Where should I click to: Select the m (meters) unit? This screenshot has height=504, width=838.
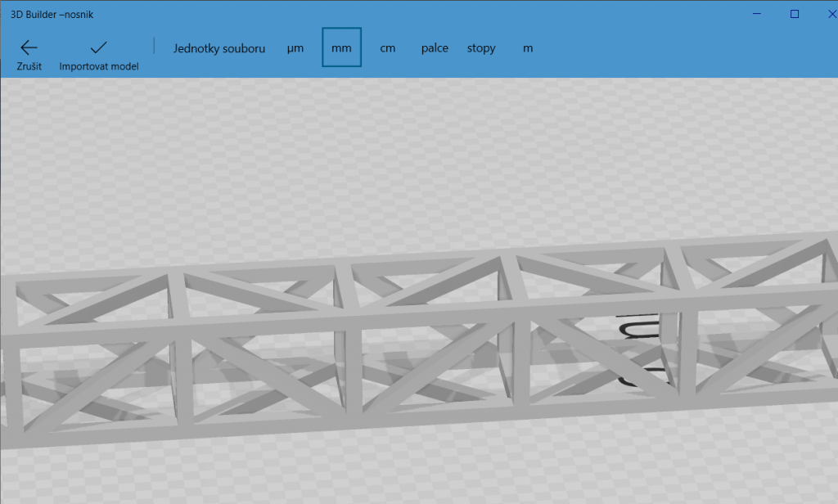coord(528,48)
